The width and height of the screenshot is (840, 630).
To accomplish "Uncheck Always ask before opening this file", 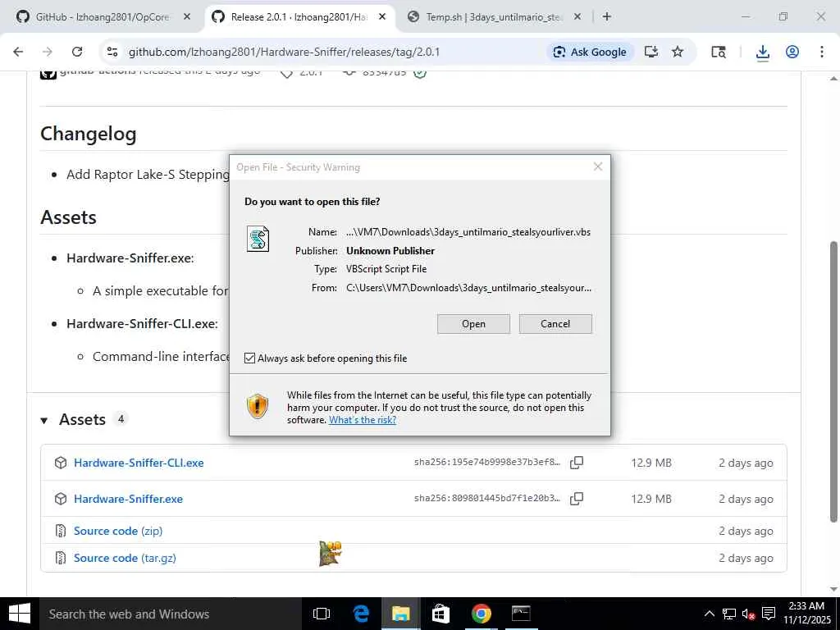I will click(249, 358).
